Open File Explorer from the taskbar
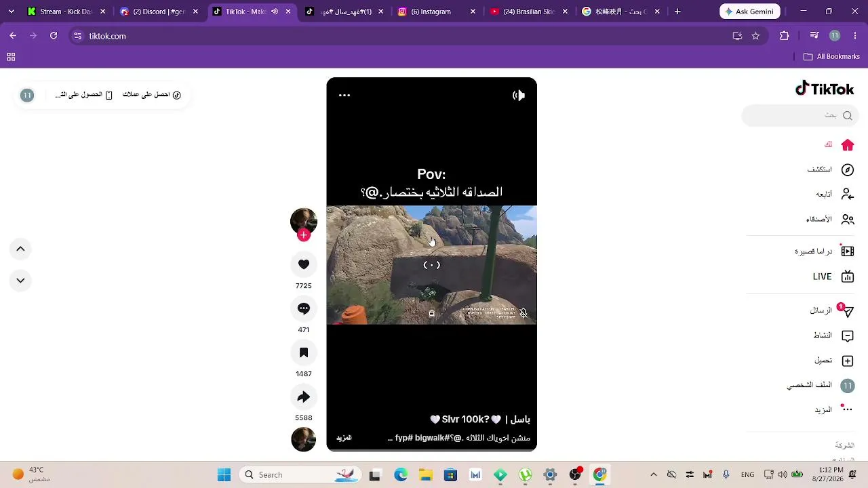 (x=426, y=474)
